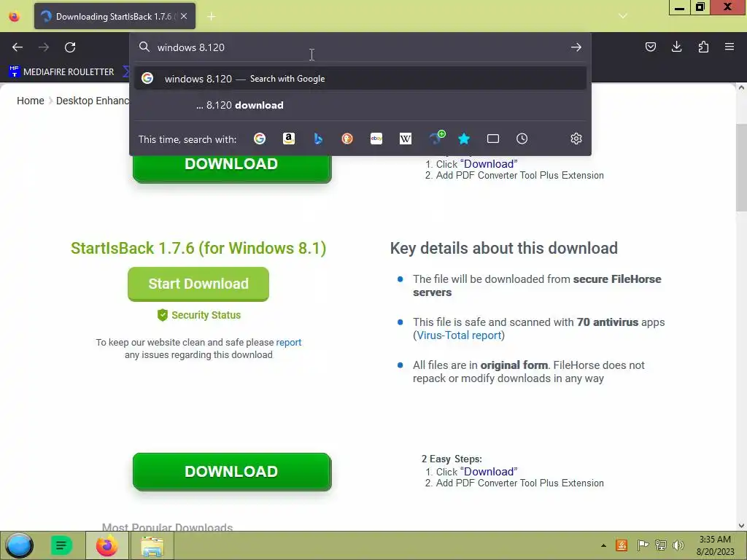Viewport: 747px width, 560px height.
Task: Open the Extensions puzzle icon
Action: pyautogui.click(x=703, y=47)
